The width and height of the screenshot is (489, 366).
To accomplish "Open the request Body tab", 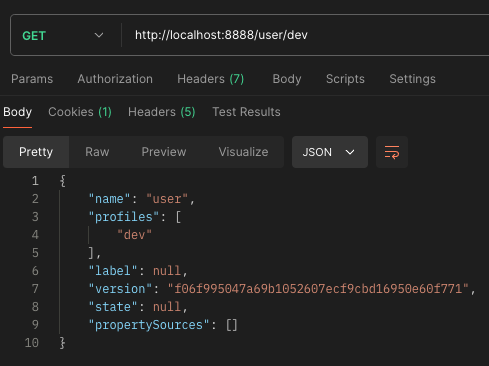I will tap(287, 79).
